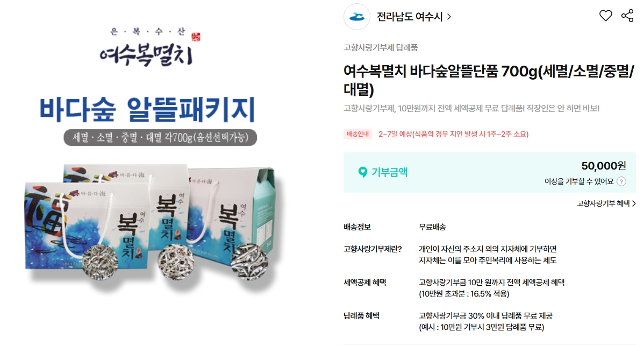Click the question mark help icon
The width and height of the screenshot is (644, 345).
tap(621, 181)
